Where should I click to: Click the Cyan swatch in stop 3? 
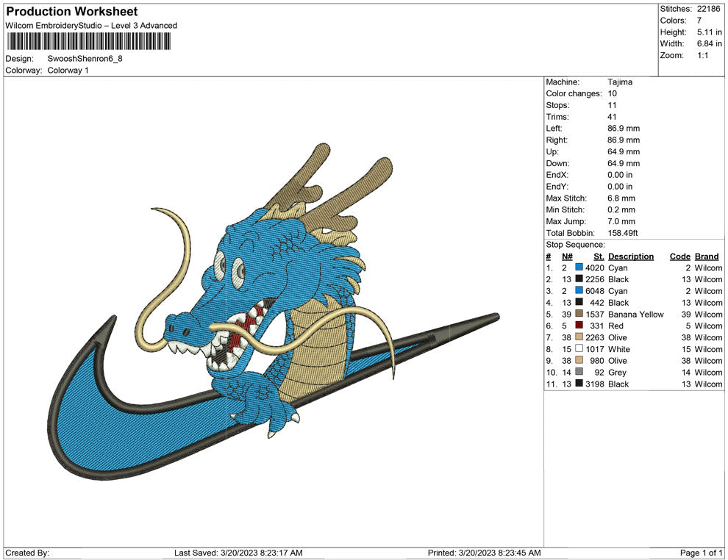[579, 290]
